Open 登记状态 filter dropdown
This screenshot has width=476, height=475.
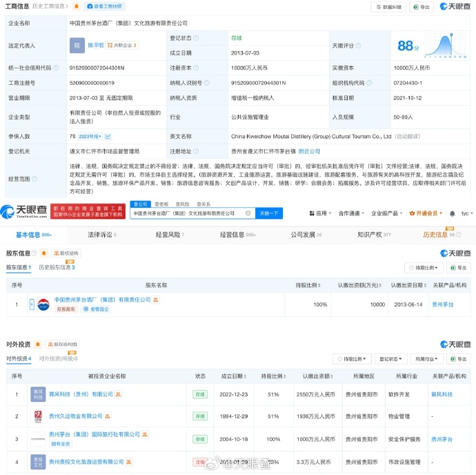click(x=390, y=359)
